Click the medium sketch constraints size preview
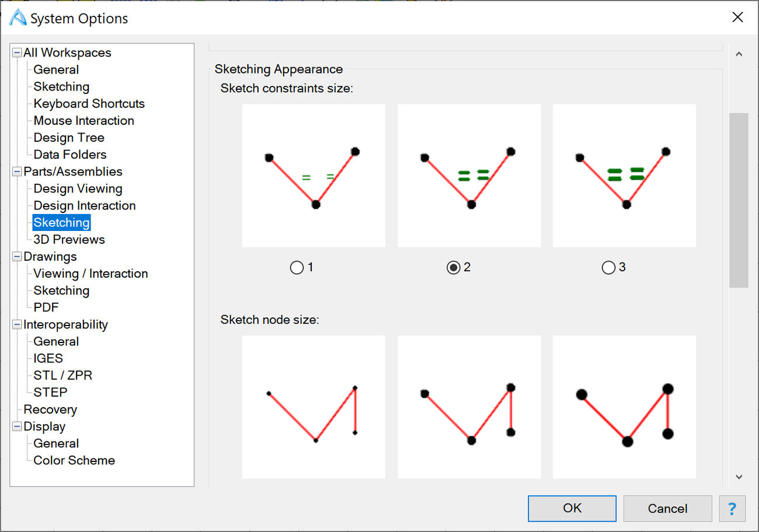The height and width of the screenshot is (532, 759). tap(469, 176)
